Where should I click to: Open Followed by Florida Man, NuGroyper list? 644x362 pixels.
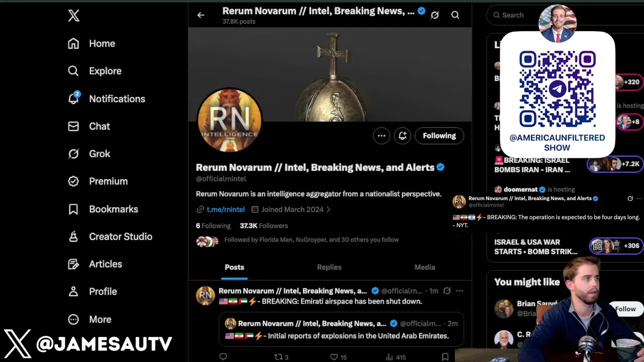311,240
